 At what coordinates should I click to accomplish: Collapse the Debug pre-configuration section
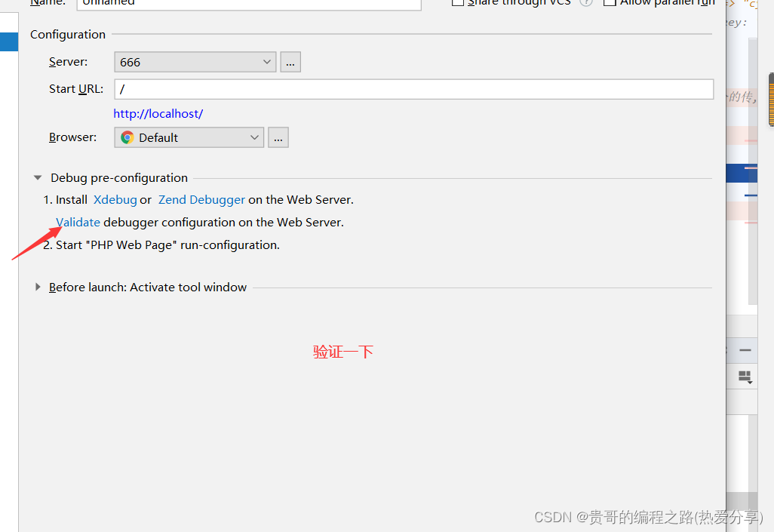[38, 178]
